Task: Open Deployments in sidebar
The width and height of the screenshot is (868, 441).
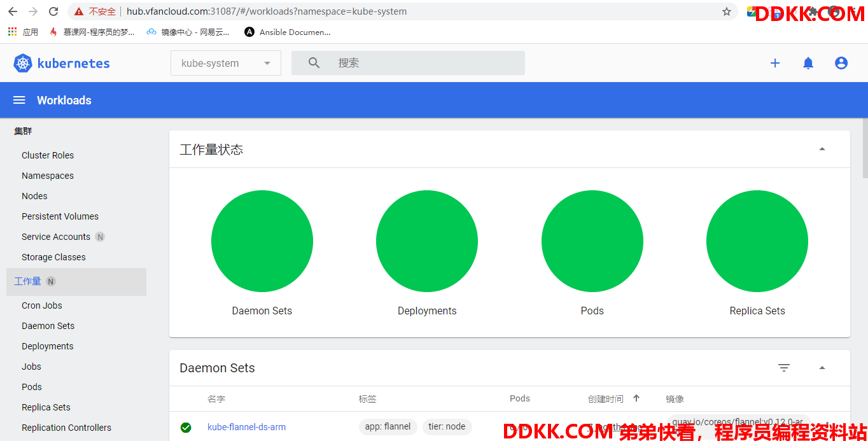Action: (48, 346)
